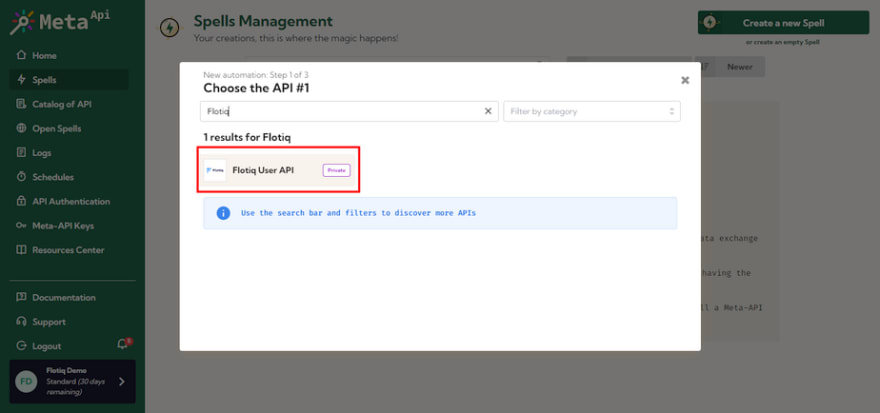Viewport: 880px width, 413px height.
Task: Click the '1 results for Flotiq' text
Action: click(x=247, y=137)
